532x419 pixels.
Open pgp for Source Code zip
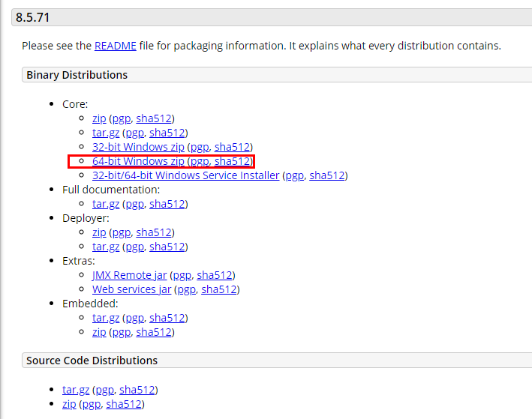click(92, 404)
